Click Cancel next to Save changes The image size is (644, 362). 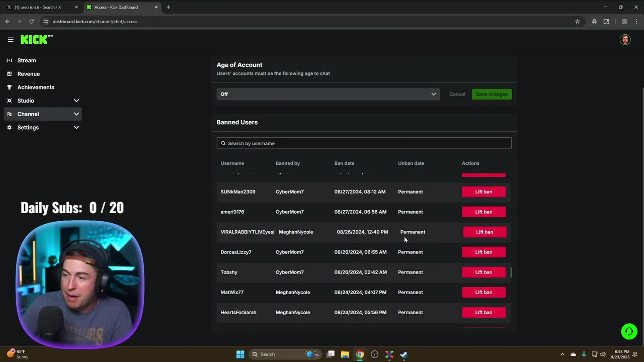click(457, 94)
